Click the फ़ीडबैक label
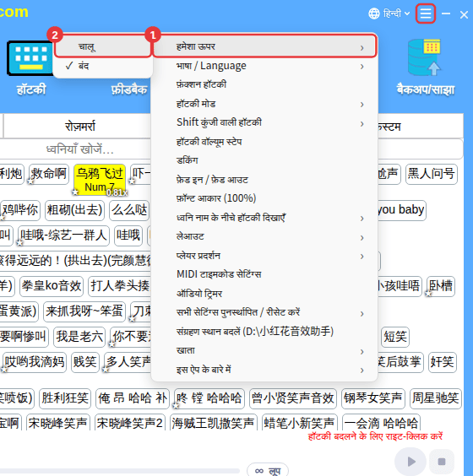The height and width of the screenshot is (476, 473). (x=129, y=89)
